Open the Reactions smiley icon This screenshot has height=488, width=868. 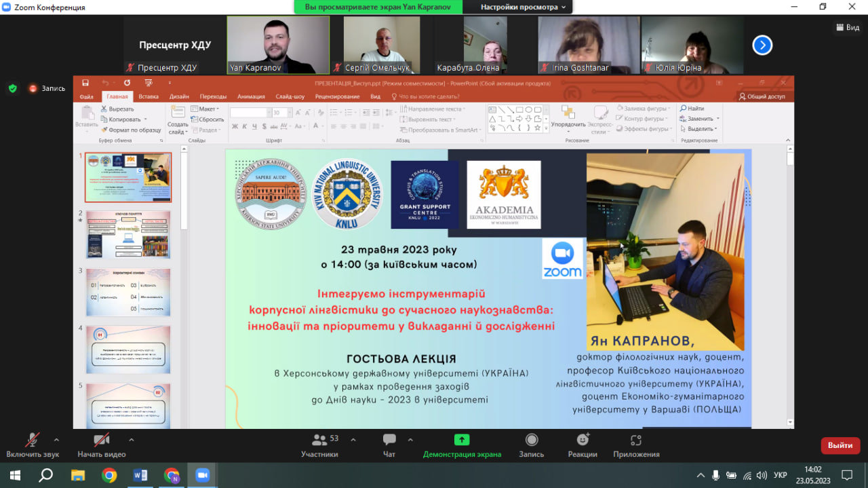click(x=583, y=440)
